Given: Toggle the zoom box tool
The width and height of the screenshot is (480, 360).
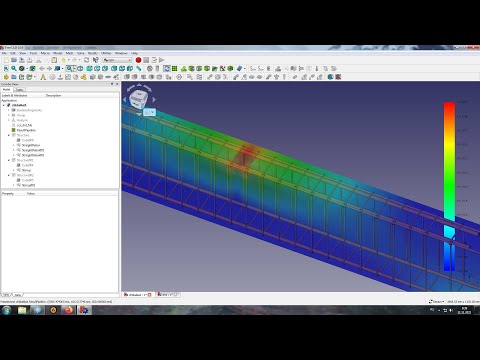Looking at the screenshot, I should [69, 68].
